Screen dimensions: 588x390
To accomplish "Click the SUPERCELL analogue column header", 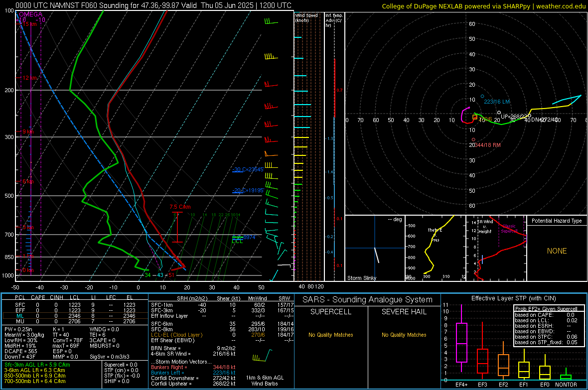I will 331,312.
